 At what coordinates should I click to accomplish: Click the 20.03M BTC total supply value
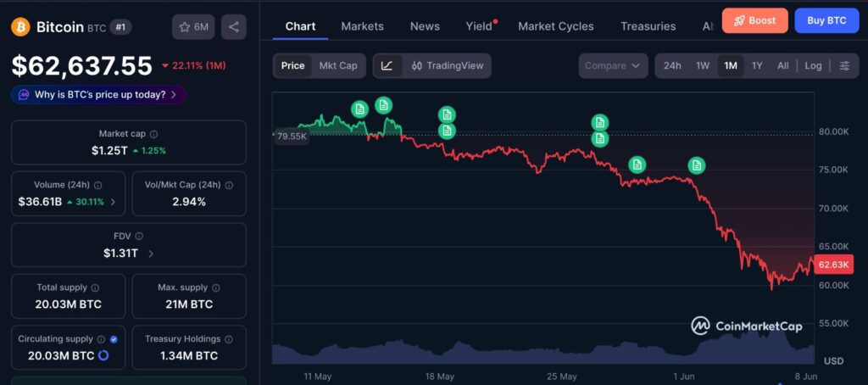click(x=68, y=304)
